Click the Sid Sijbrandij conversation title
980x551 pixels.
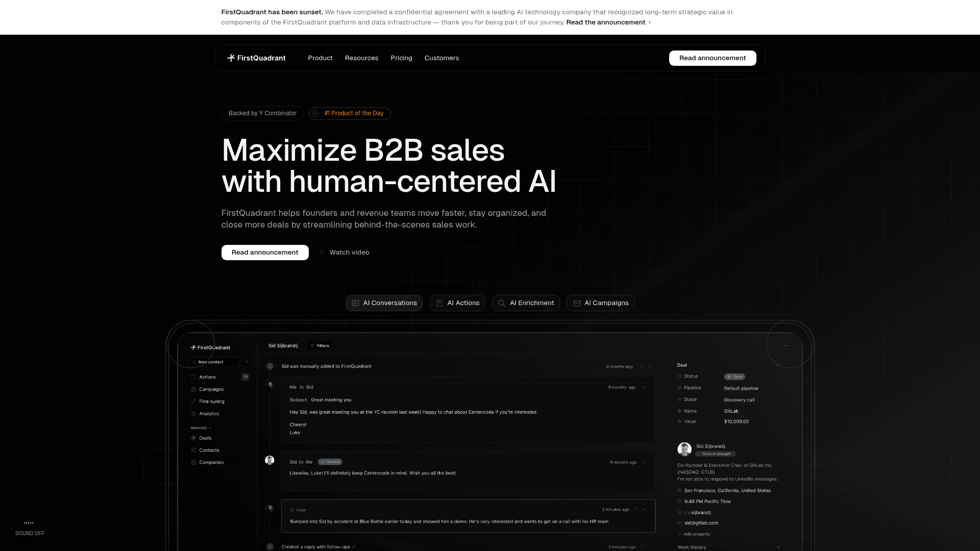click(283, 346)
